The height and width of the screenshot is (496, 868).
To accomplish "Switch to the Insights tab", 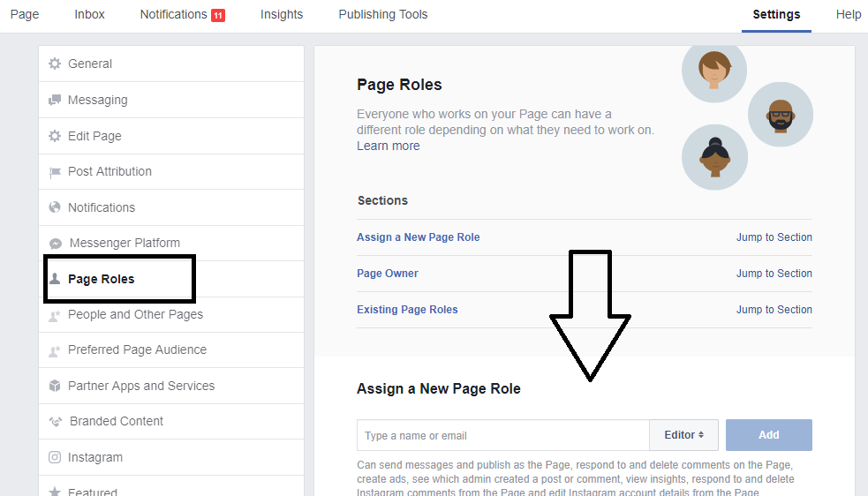I will coord(282,14).
